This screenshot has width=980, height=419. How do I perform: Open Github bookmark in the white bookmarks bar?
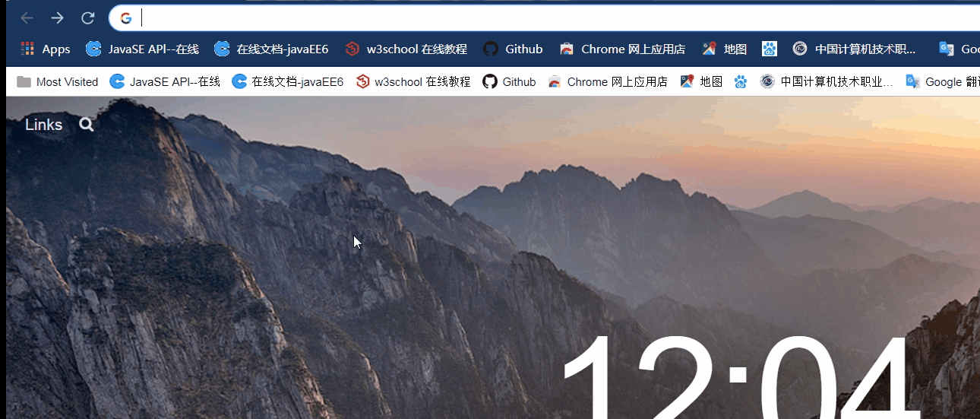[510, 81]
